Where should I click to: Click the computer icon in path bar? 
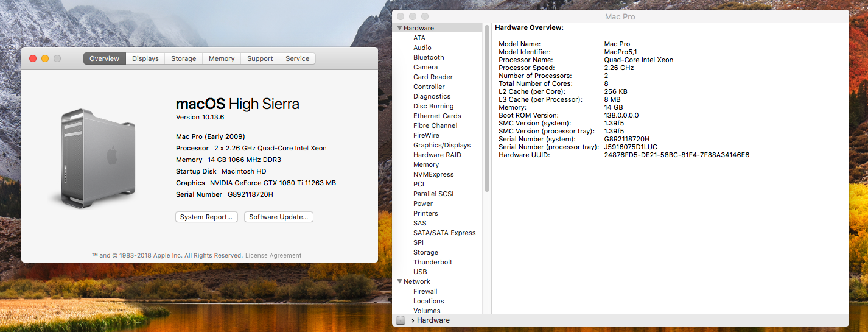click(401, 320)
